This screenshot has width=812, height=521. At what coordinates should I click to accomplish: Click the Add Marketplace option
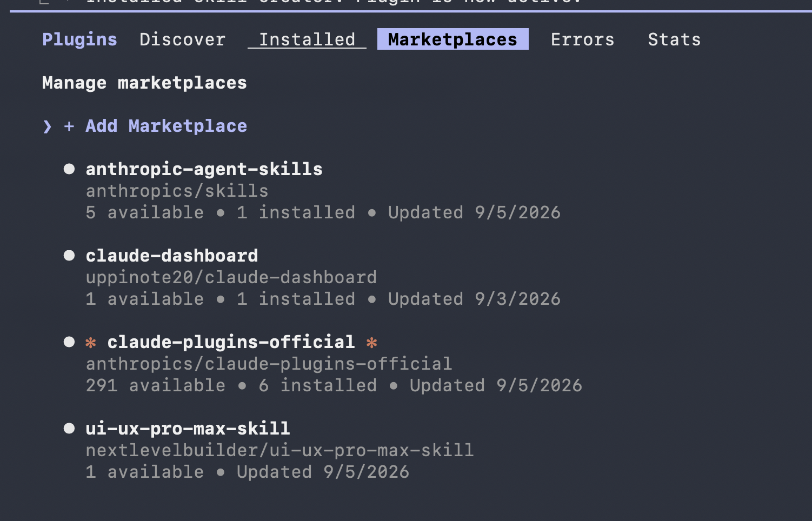tap(166, 126)
